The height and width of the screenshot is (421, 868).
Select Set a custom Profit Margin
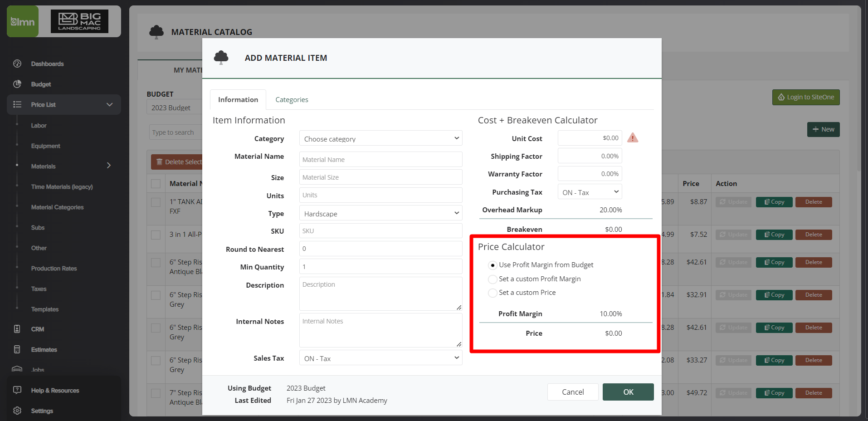(493, 279)
